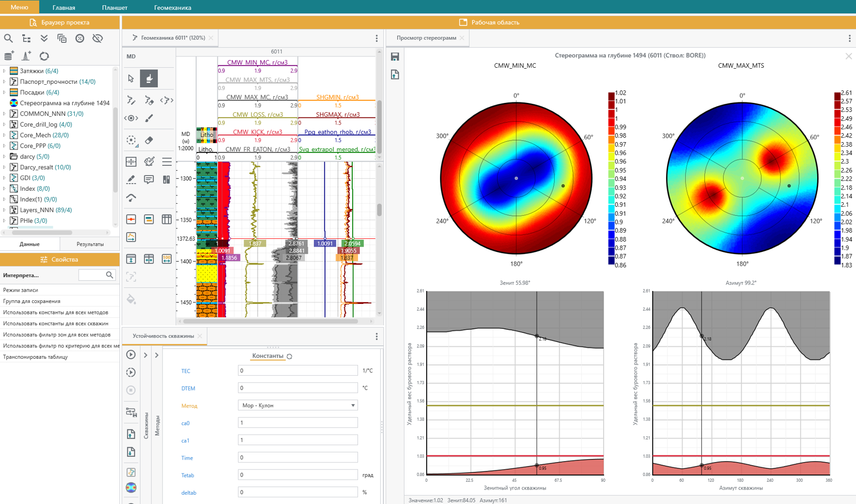The width and height of the screenshot is (856, 504).
Task: Click the upload document arrow icon
Action: [131, 434]
